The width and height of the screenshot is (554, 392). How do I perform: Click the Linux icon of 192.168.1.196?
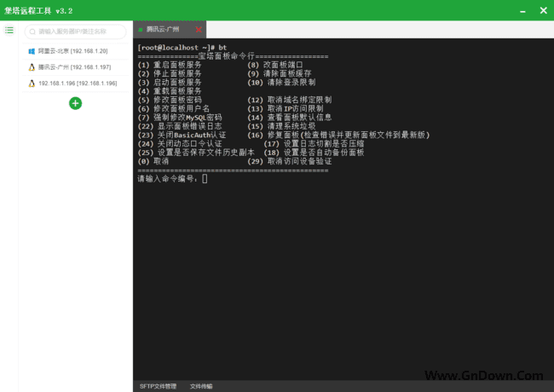click(x=32, y=84)
